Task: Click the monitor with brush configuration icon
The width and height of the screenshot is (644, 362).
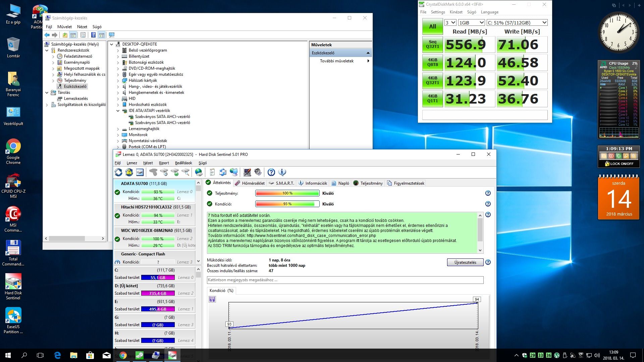Action: [247, 172]
